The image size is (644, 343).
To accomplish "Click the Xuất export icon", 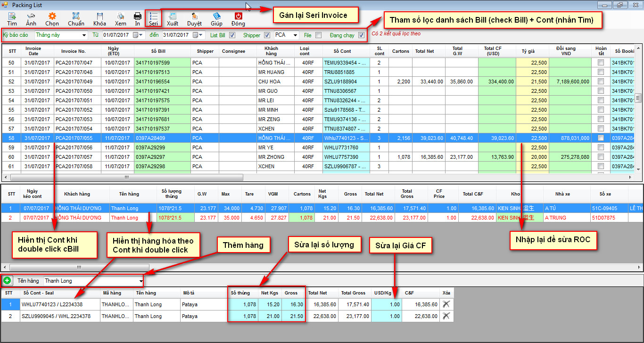I will pos(172,19).
